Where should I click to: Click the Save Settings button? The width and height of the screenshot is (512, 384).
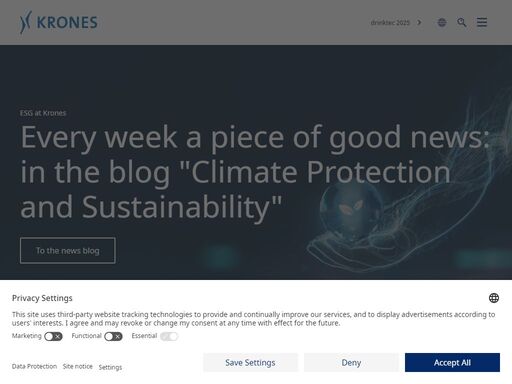250,362
